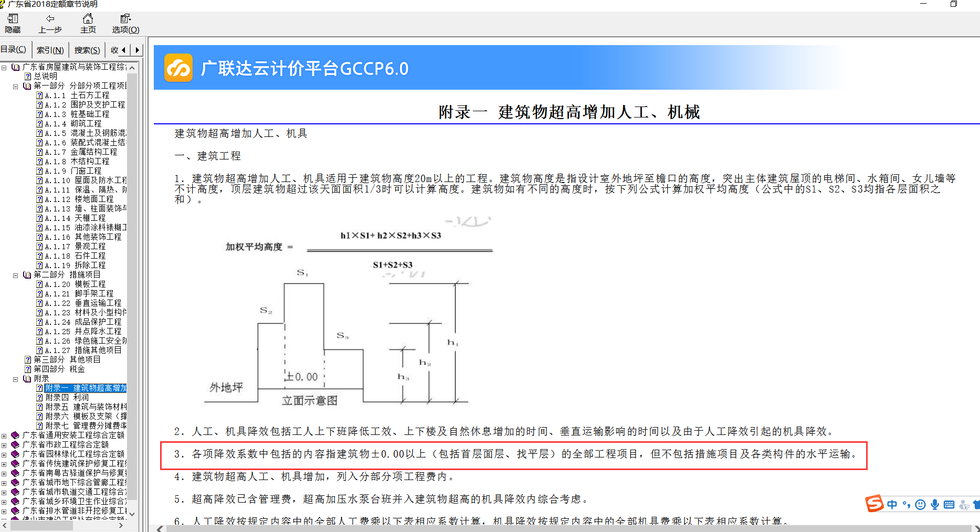
Task: Click the purple book icon for 广东省城乡环境卫生作业
Action: tap(15, 502)
